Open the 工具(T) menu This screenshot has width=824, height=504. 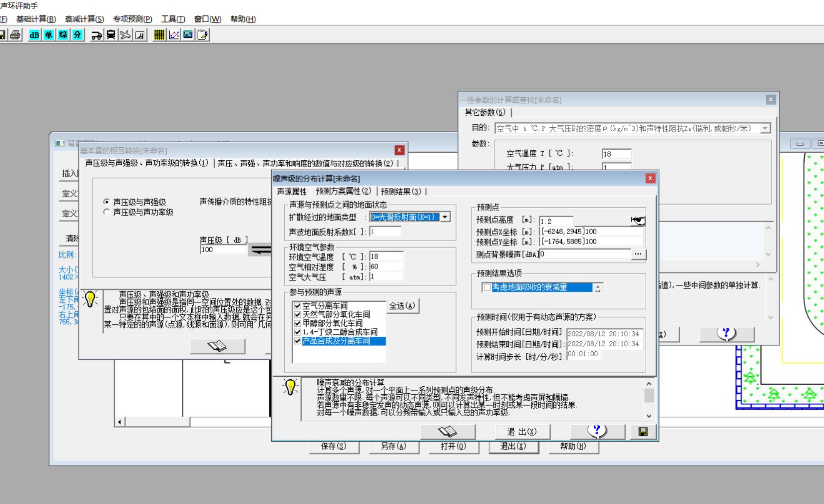coord(173,19)
